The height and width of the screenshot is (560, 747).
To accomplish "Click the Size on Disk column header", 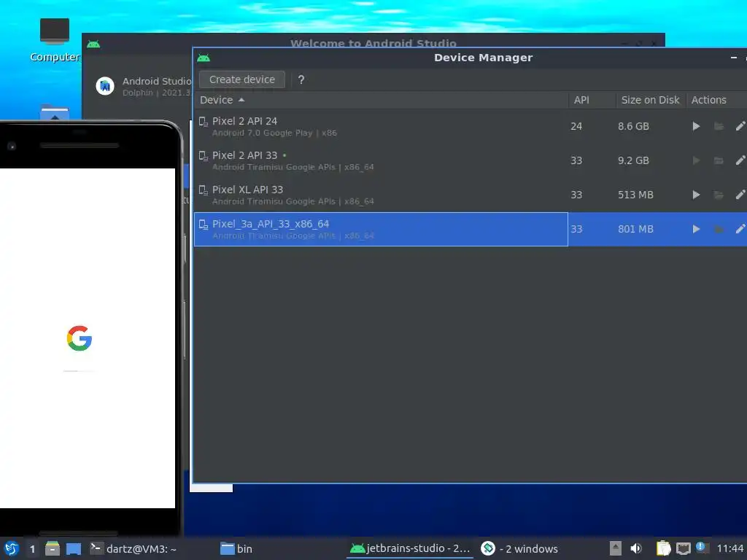I will pos(650,100).
